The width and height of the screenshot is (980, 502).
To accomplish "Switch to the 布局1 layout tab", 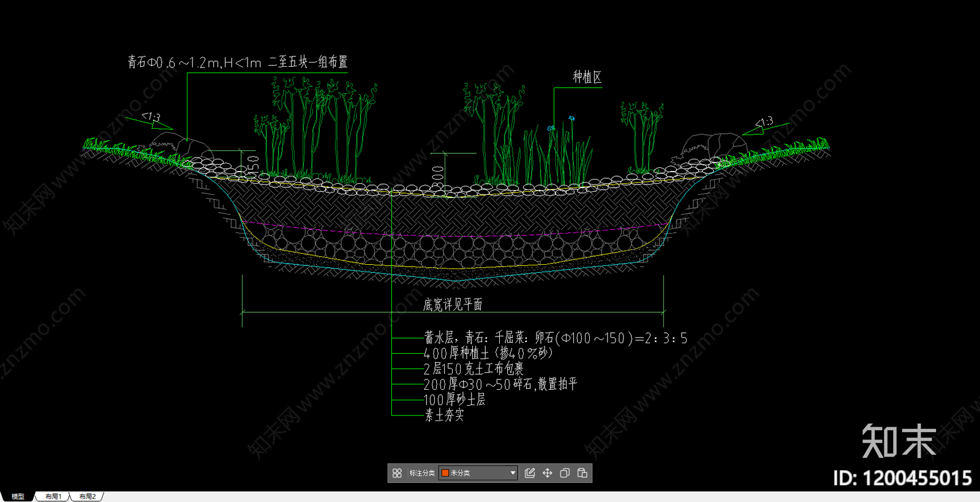I will 53,496.
